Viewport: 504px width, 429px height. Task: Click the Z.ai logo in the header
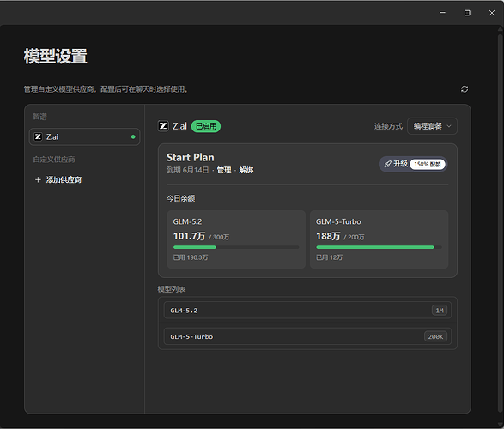click(163, 126)
